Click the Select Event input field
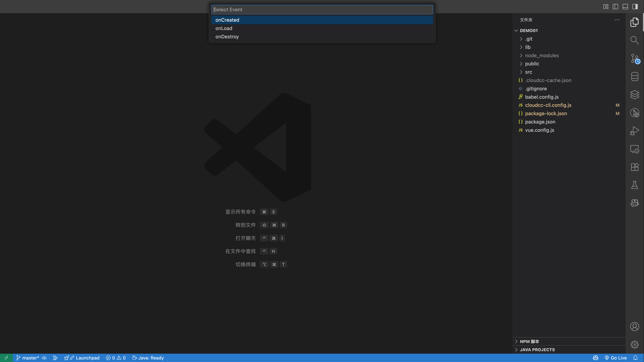The height and width of the screenshot is (362, 644). (322, 10)
